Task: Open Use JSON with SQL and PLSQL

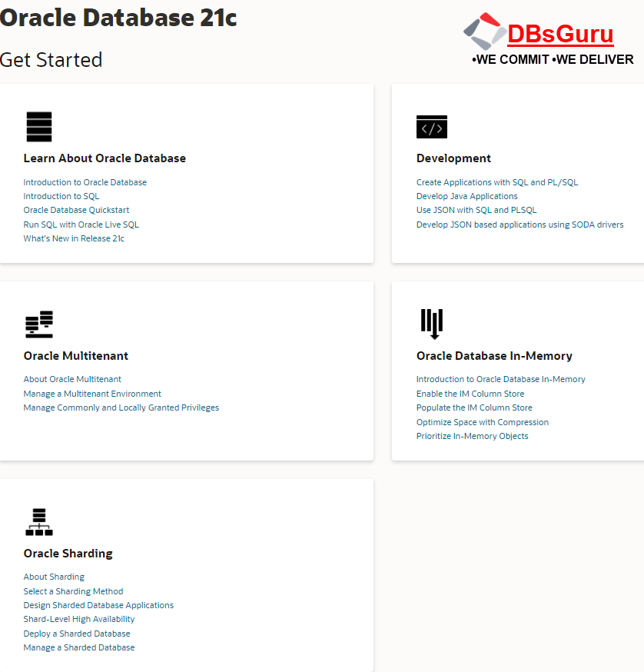Action: point(476,210)
